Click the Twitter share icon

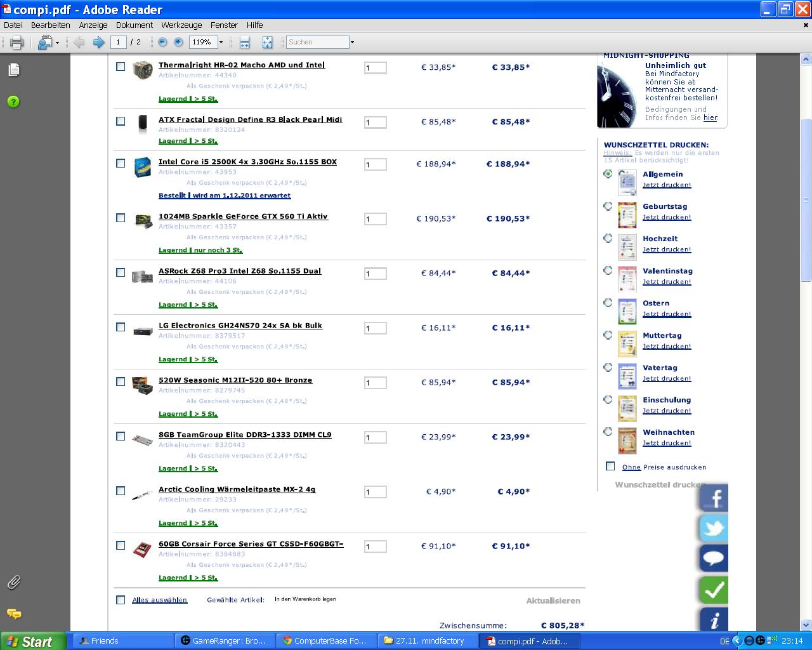[714, 528]
